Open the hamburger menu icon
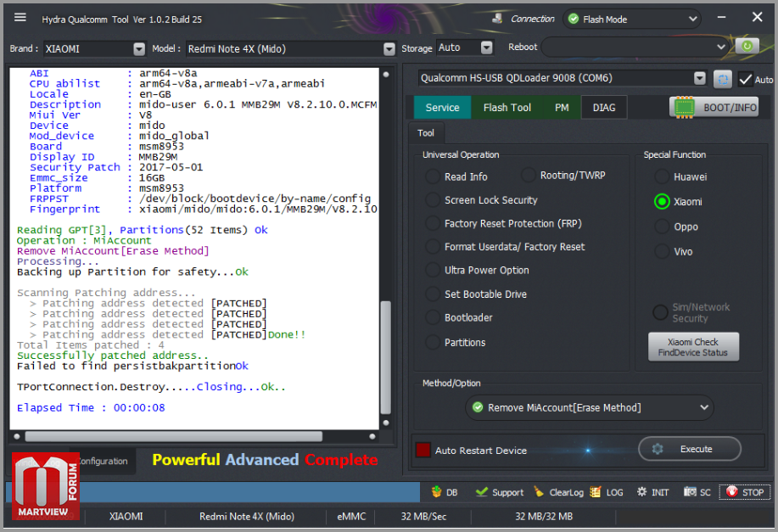The height and width of the screenshot is (532, 778). (x=20, y=18)
